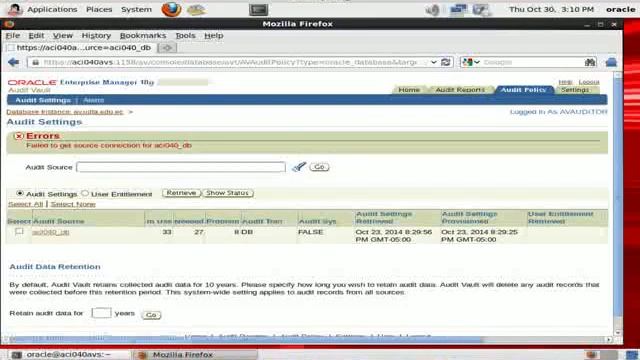Image resolution: width=640 pixels, height=360 pixels.
Task: Click the red Errors X icon
Action: tap(18, 136)
